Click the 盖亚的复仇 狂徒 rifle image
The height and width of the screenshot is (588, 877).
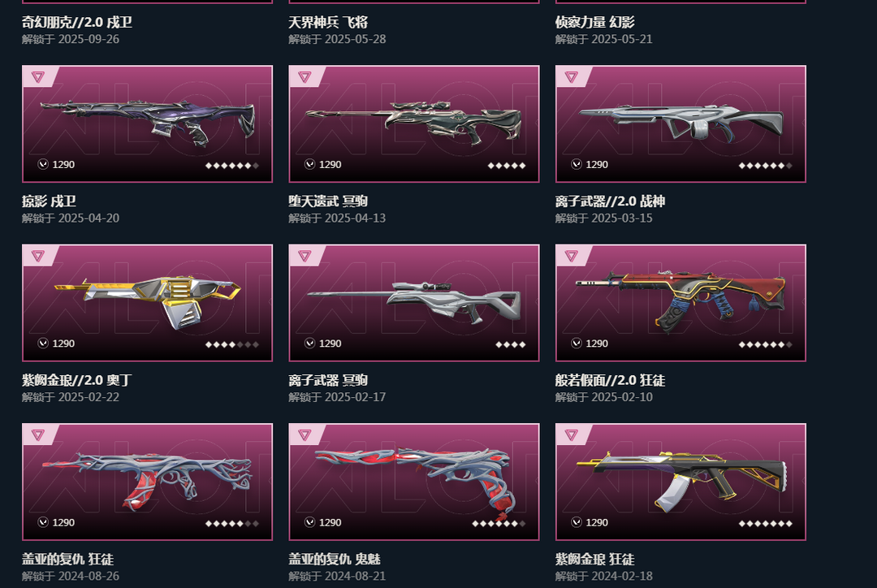point(147,481)
